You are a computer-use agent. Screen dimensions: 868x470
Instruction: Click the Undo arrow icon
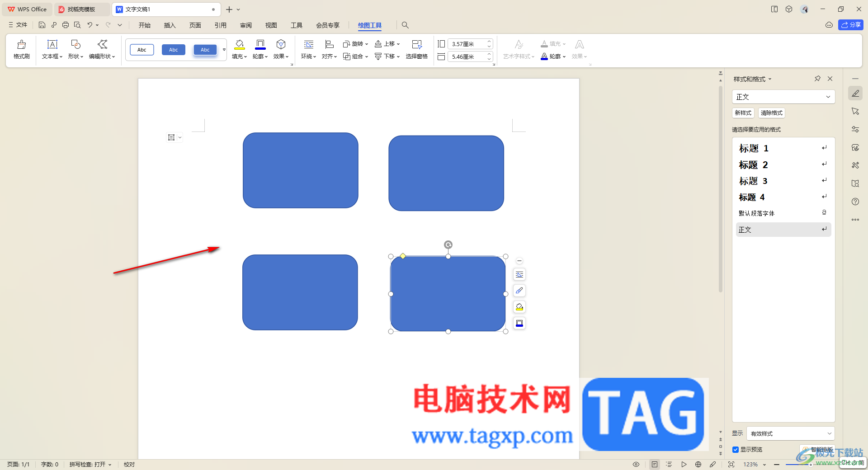[90, 25]
